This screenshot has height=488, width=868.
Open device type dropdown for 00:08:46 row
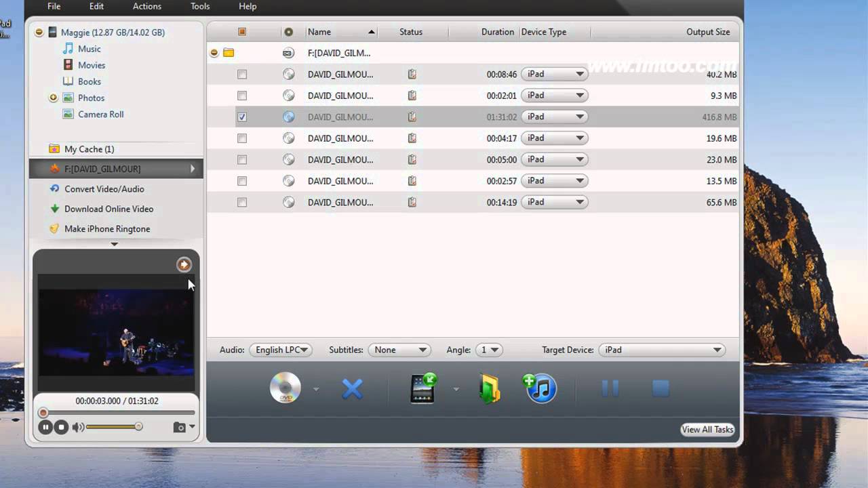point(554,75)
